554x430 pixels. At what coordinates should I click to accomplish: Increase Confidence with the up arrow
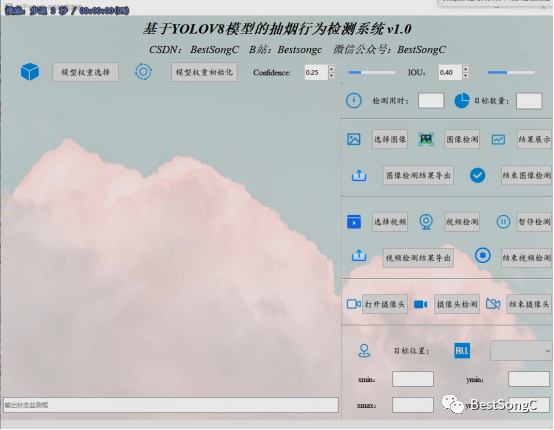(331, 69)
